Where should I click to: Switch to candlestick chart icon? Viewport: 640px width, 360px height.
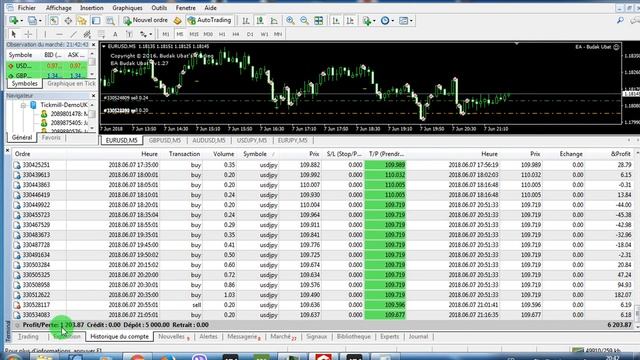[x=260, y=20]
